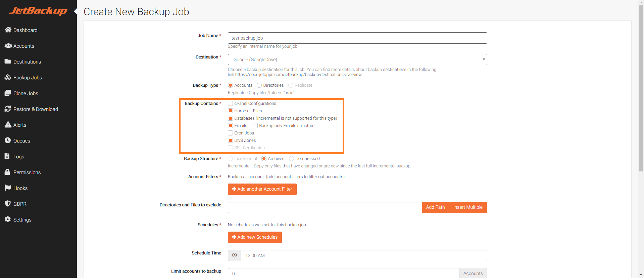
Task: Click the Queues clock icon
Action: 8,141
